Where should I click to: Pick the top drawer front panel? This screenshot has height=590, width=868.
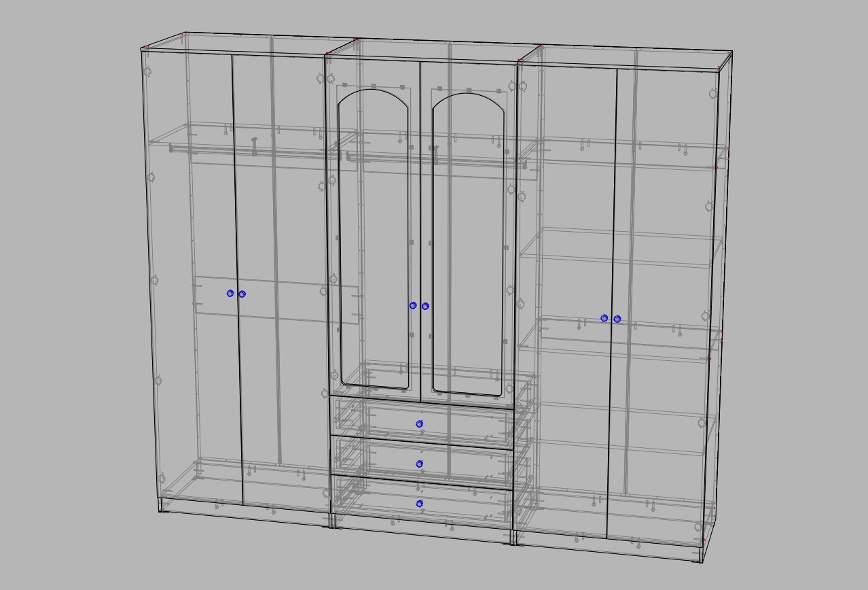tap(380, 421)
